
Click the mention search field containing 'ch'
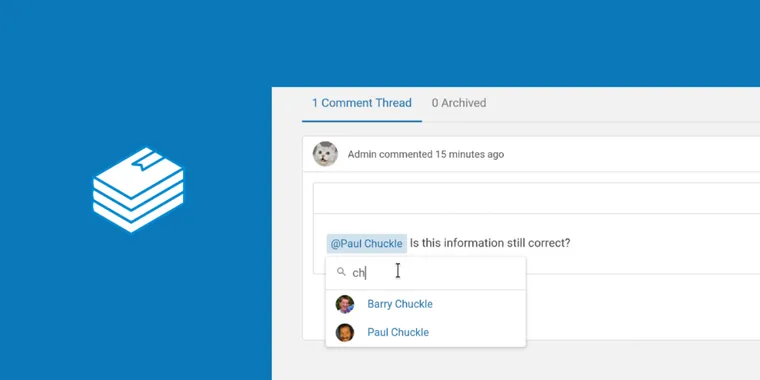pos(426,273)
